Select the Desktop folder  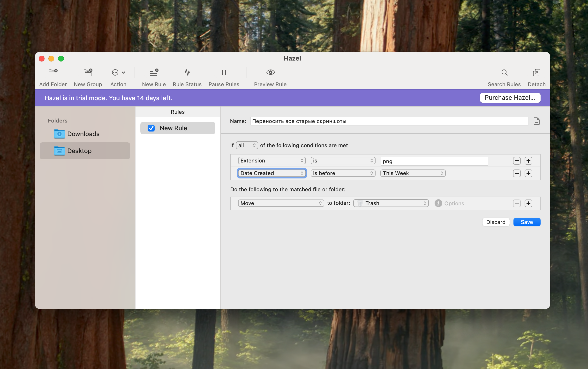(85, 151)
